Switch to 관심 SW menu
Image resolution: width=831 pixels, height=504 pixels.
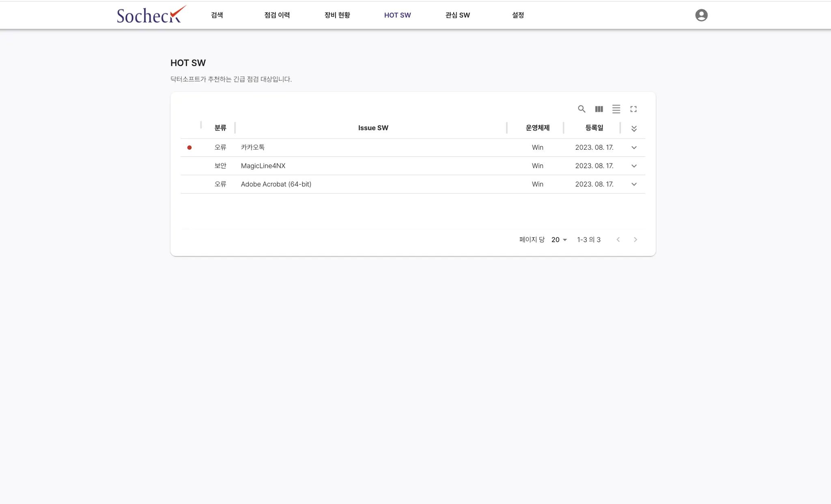[x=457, y=15]
